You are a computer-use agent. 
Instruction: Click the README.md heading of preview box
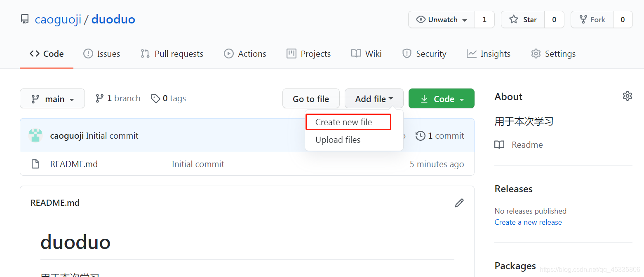[55, 203]
